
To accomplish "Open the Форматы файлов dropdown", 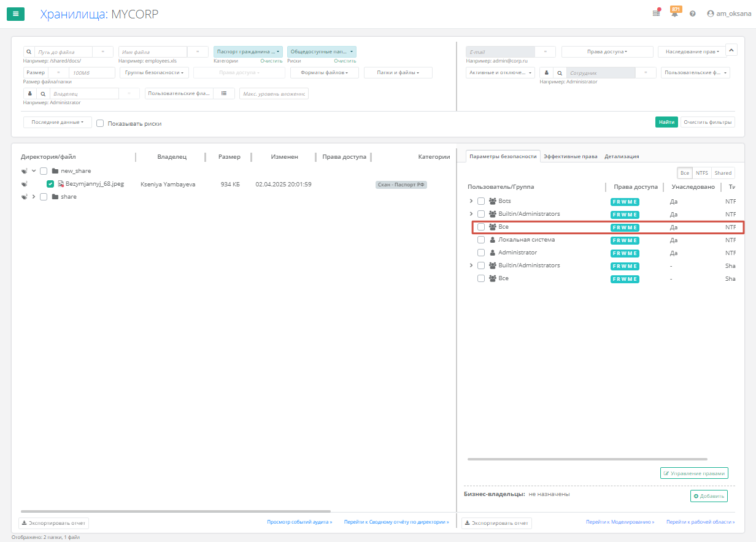I will click(x=325, y=73).
